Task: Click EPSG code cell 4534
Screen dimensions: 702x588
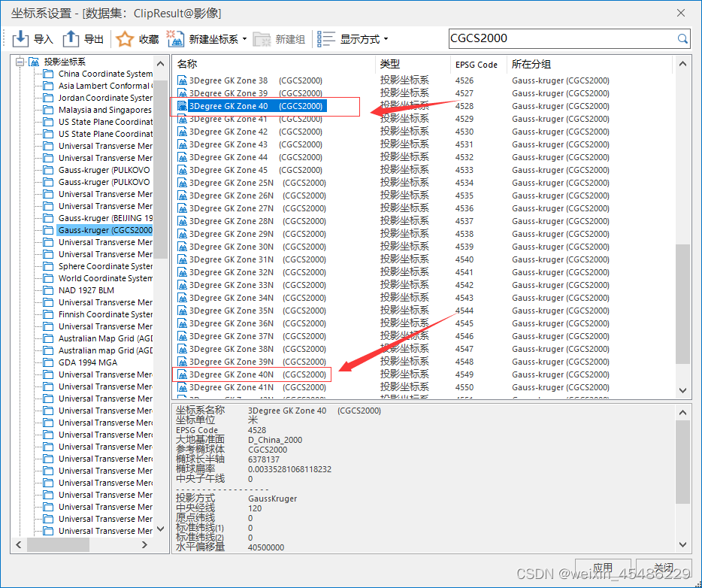Action: click(x=464, y=183)
